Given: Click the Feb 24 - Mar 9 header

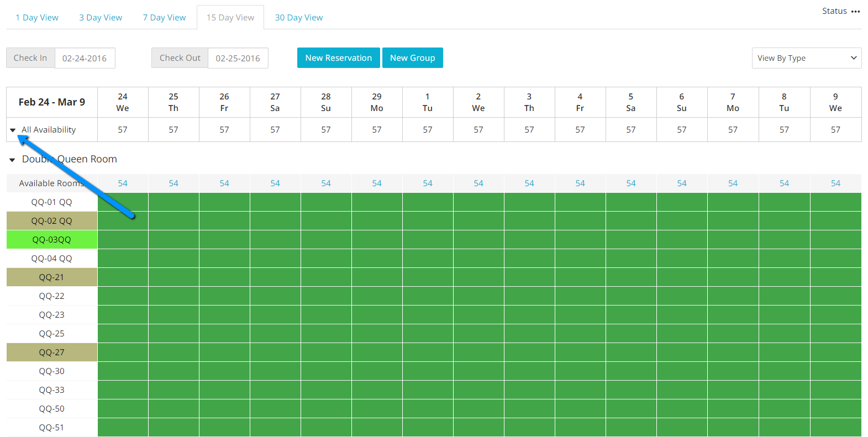Looking at the screenshot, I should click(x=52, y=102).
